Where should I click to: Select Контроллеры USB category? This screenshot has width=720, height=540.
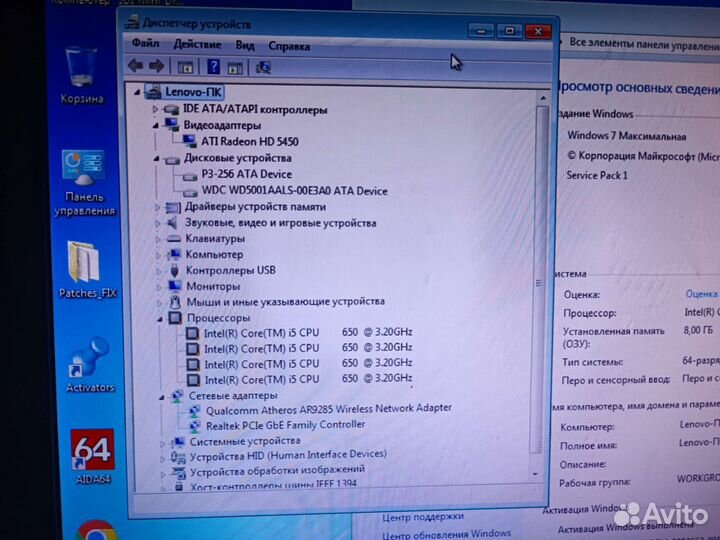pyautogui.click(x=231, y=270)
